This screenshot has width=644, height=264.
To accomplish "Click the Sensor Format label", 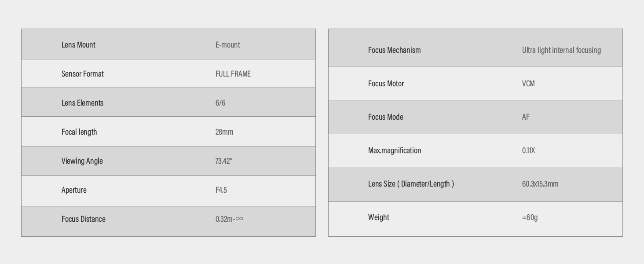I will [x=82, y=74].
